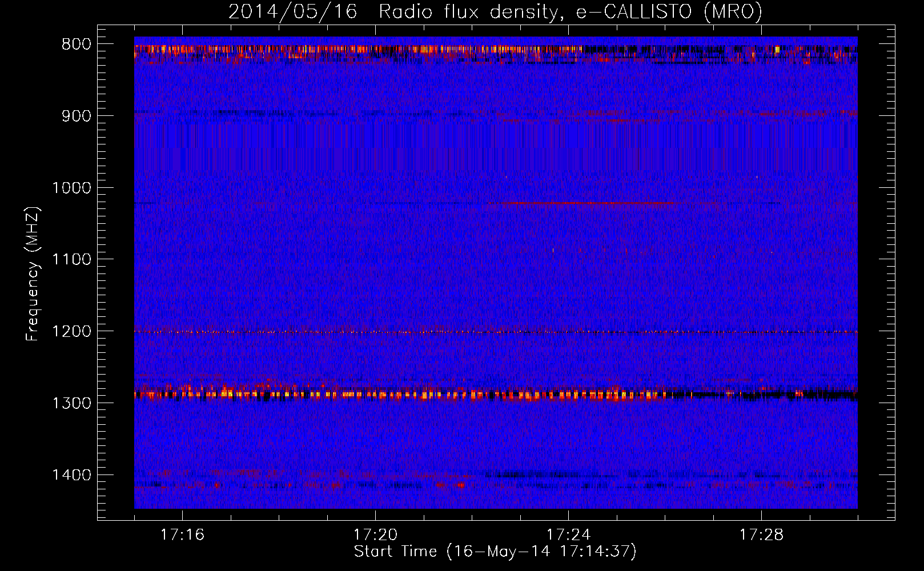The height and width of the screenshot is (571, 924).
Task: Click the dotted line at 1200 MHz
Action: pos(496,332)
